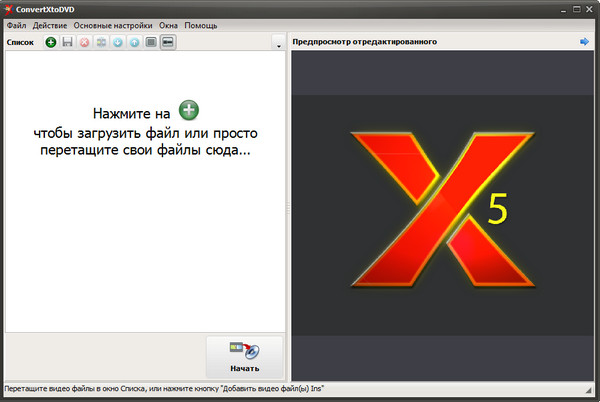Click the ConvertXtoDVD title bar app icon
600x402 pixels.
click(9, 8)
